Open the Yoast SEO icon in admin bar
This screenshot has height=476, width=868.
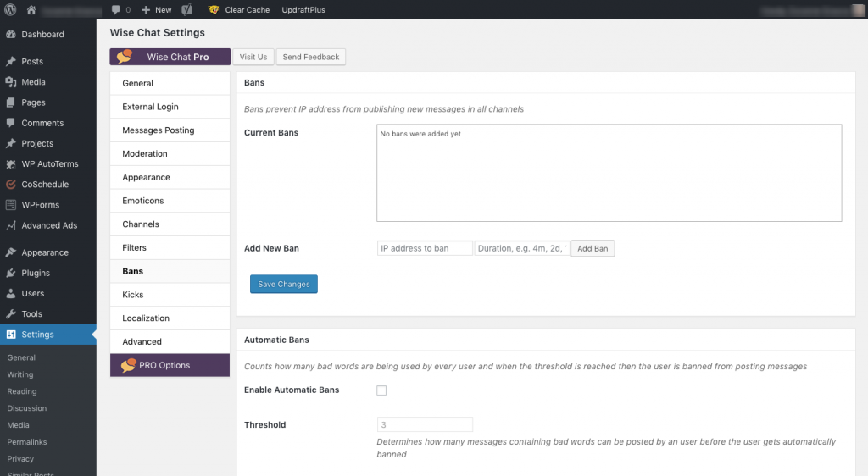(186, 10)
